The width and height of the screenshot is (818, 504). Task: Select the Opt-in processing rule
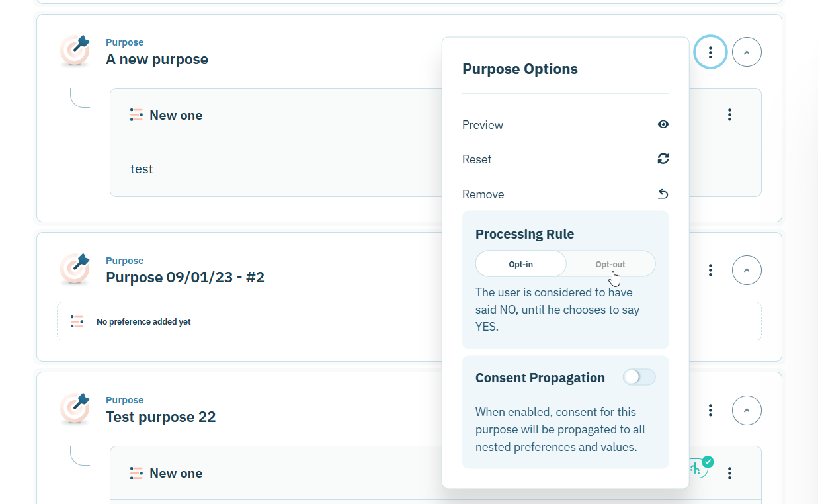(x=520, y=264)
